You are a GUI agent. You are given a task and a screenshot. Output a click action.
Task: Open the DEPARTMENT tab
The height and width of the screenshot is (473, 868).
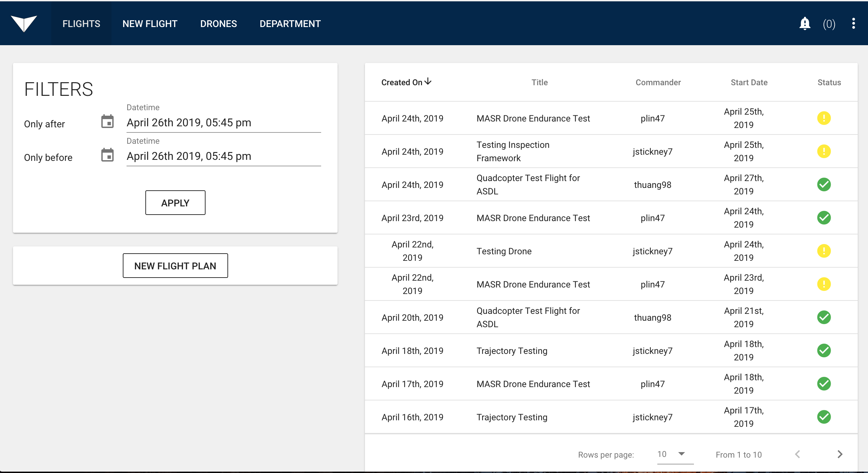tap(290, 24)
